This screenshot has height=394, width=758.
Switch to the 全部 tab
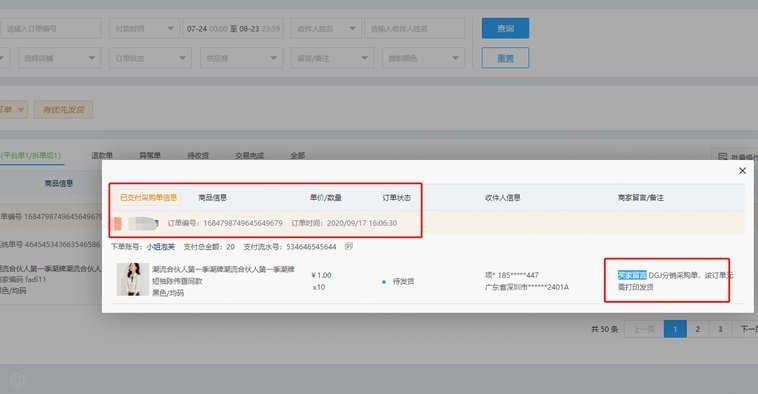298,155
